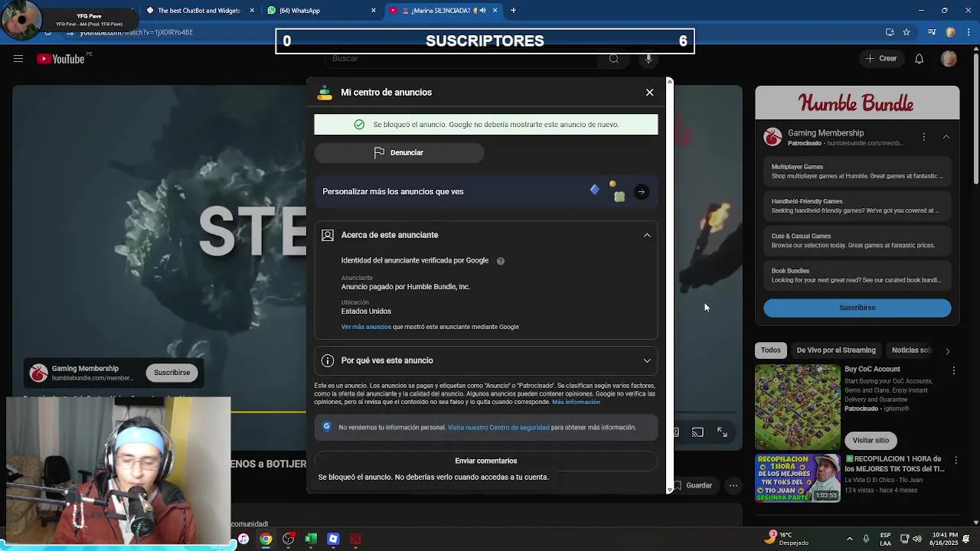Open the YouTube account avatar menu

[x=949, y=59]
